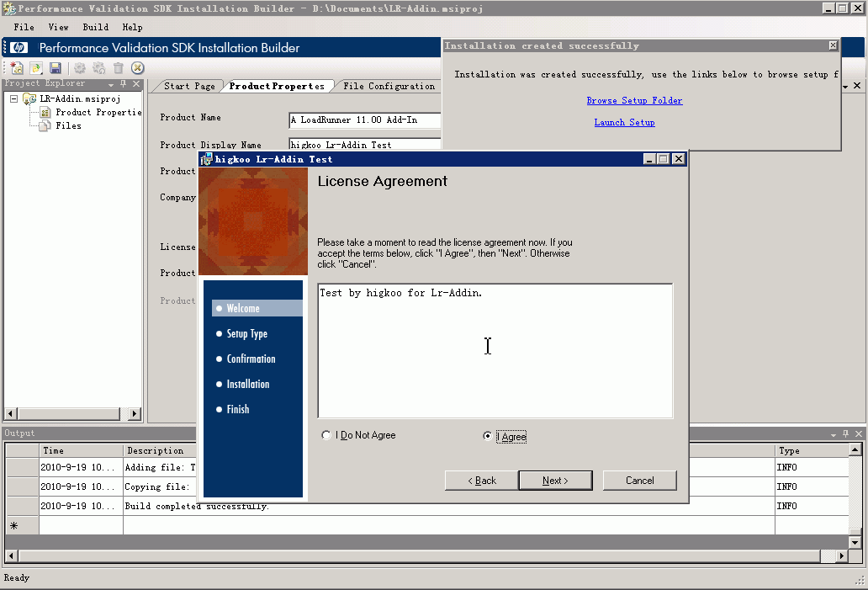Switch to the Start Page tab
The width and height of the screenshot is (868, 590).
(189, 87)
